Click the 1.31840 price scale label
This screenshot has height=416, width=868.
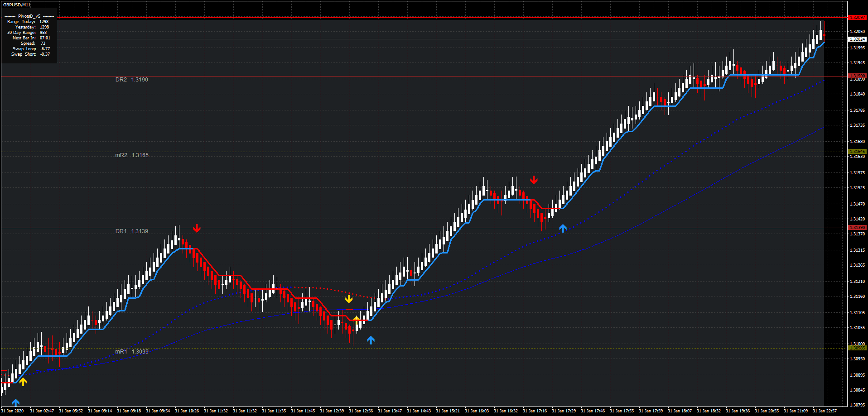tap(857, 94)
